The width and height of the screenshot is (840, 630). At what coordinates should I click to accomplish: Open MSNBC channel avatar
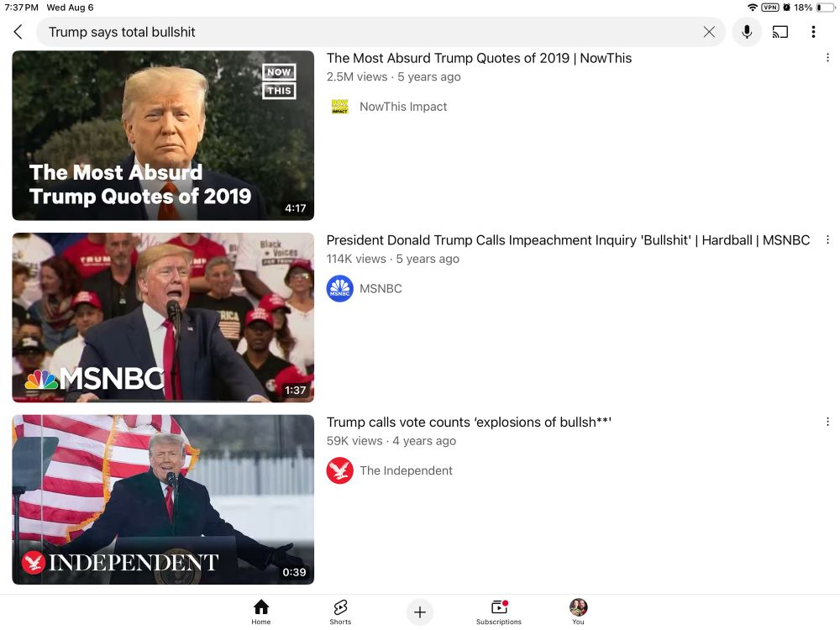(339, 289)
